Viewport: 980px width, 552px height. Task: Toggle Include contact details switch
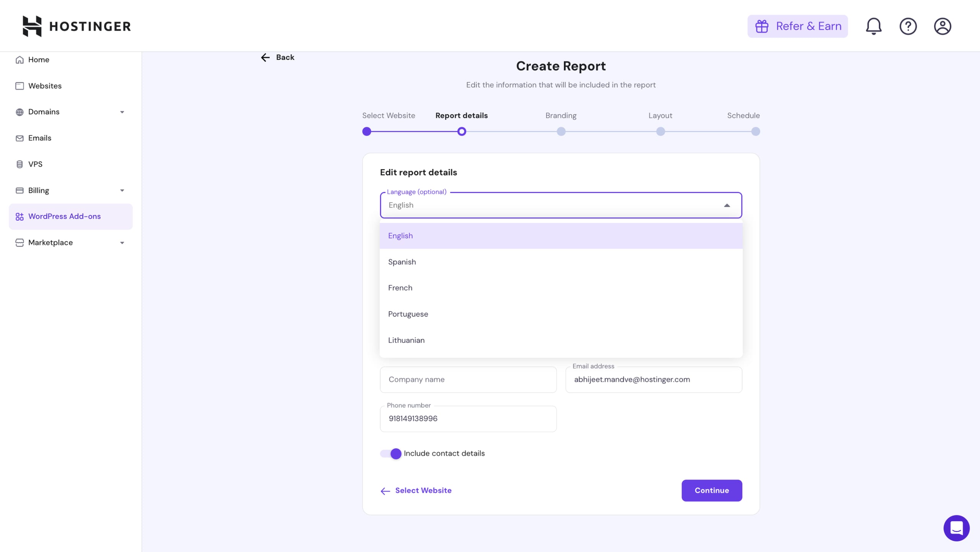(391, 454)
